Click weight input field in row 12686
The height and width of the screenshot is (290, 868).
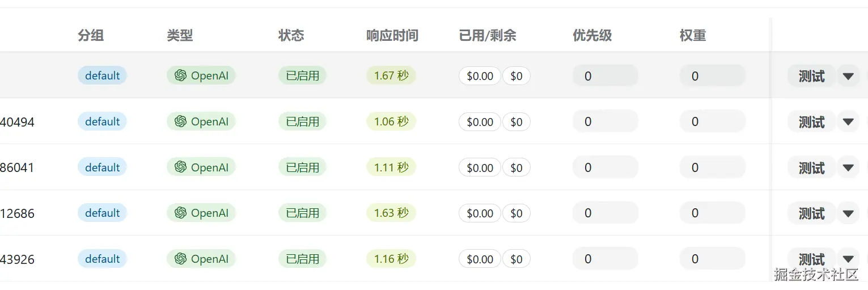click(712, 213)
